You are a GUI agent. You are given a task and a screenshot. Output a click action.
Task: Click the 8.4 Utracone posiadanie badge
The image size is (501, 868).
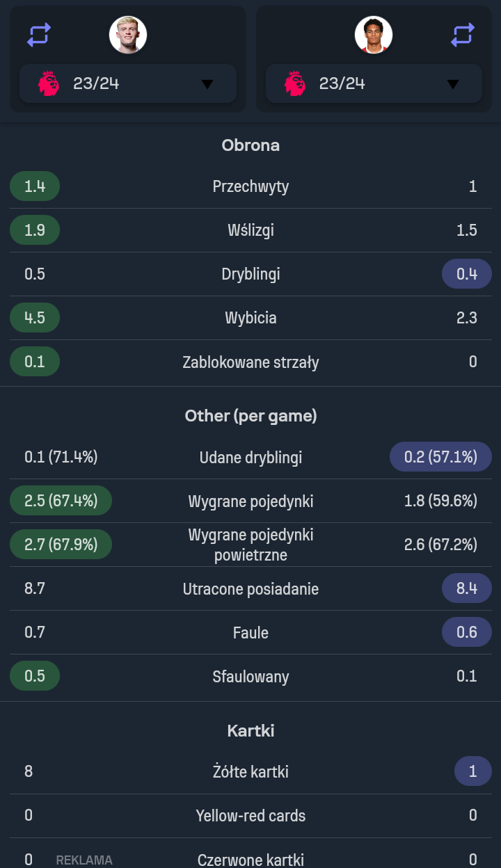(x=467, y=588)
